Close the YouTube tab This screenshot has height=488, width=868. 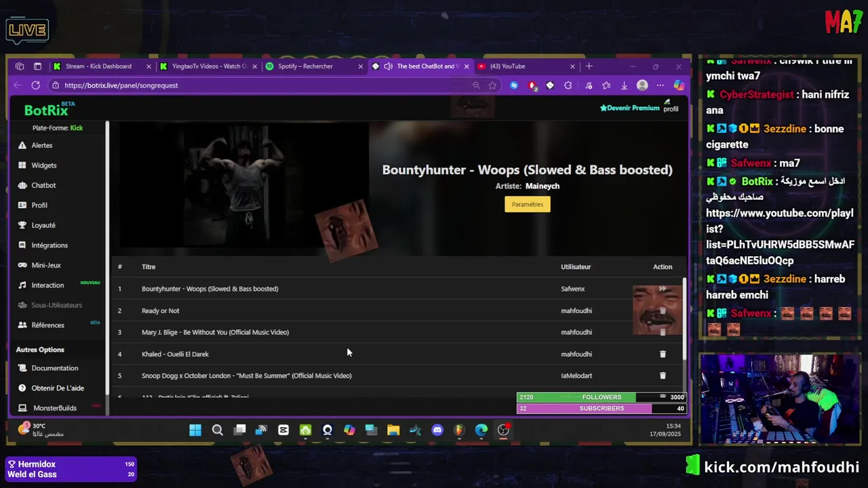[x=572, y=66]
